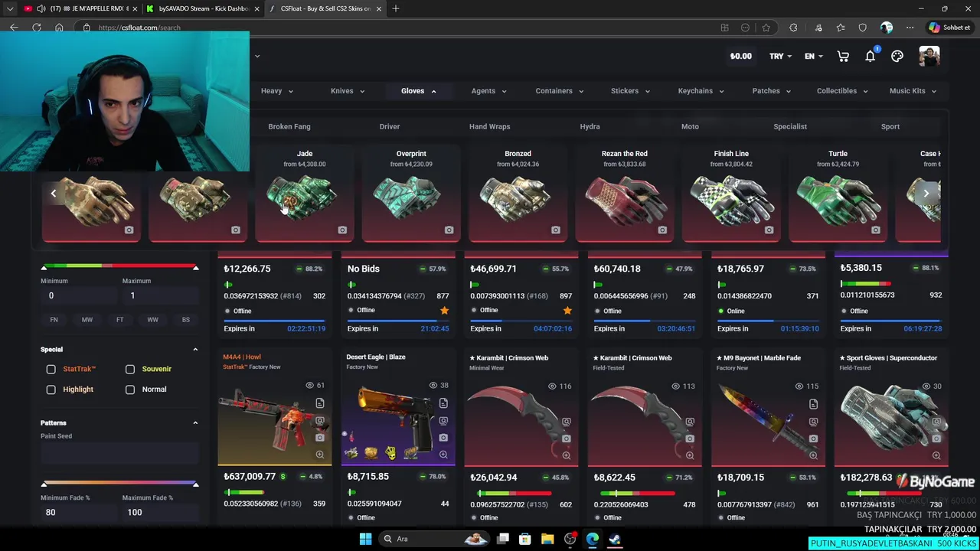
Task: Open the notifications bell
Action: 871,56
